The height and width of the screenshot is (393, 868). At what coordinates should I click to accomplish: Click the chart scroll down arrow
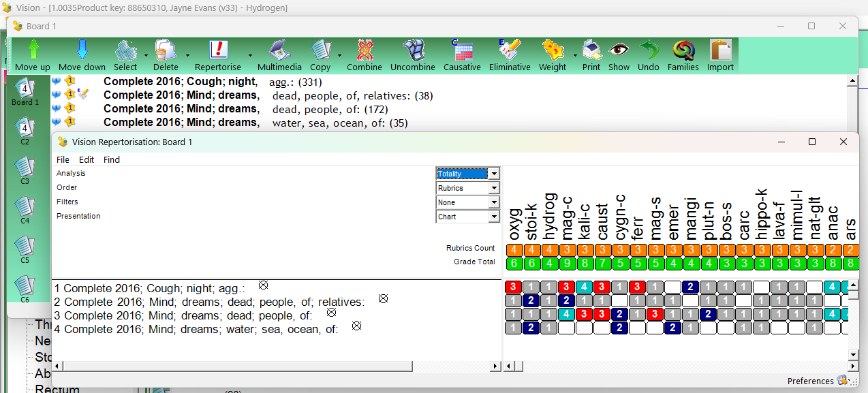pyautogui.click(x=854, y=355)
